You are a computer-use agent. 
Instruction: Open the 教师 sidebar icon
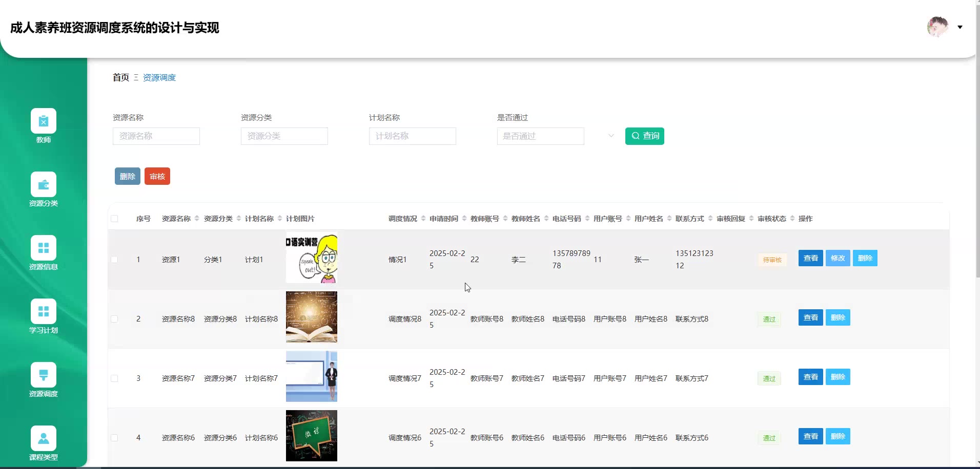[44, 121]
